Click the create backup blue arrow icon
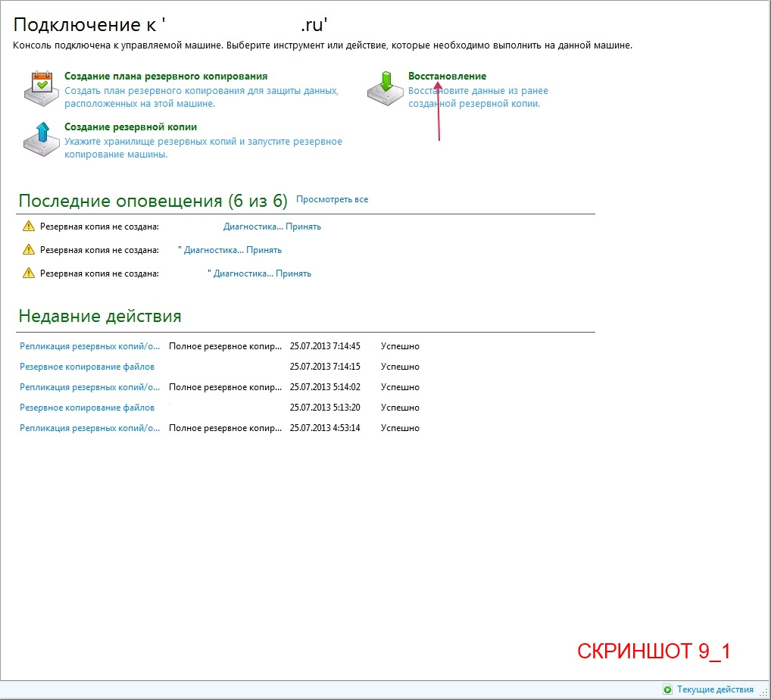The width and height of the screenshot is (771, 700). [x=42, y=139]
